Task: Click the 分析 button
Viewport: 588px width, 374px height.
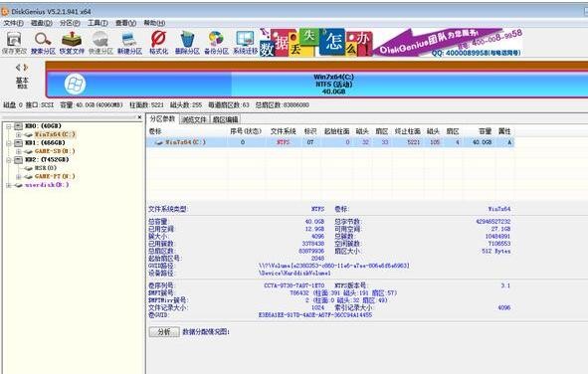Action: 164,332
